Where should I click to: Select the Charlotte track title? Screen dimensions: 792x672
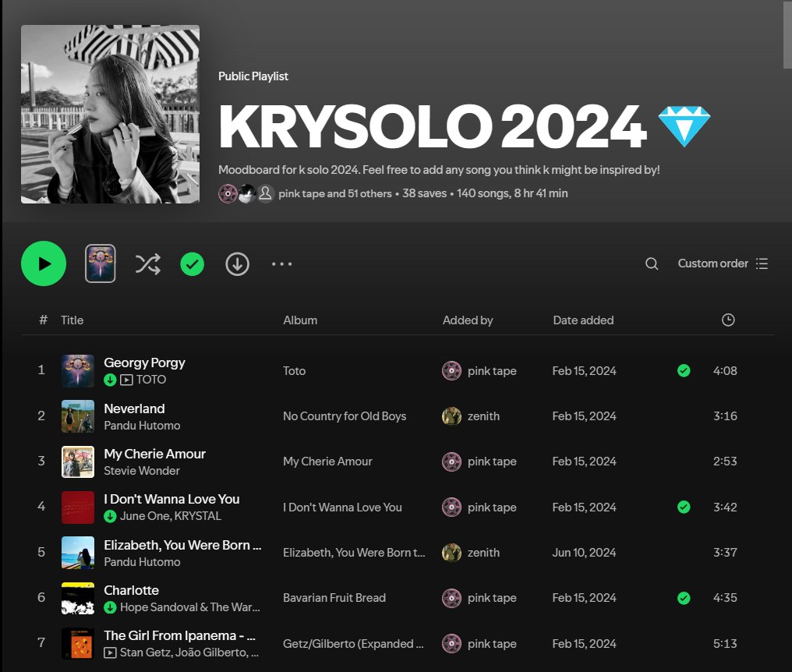pyautogui.click(x=131, y=590)
